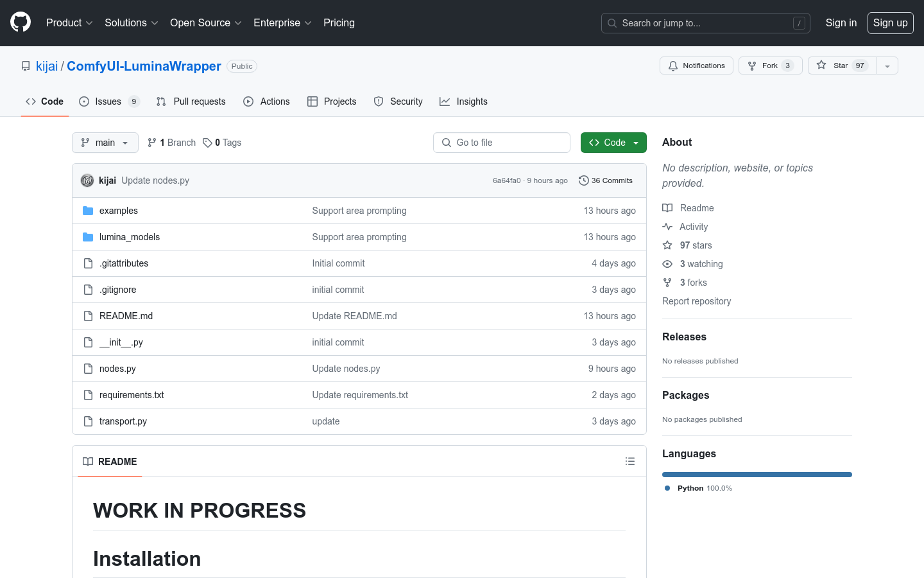Click the README book icon in tab
The height and width of the screenshot is (578, 924).
(x=88, y=461)
